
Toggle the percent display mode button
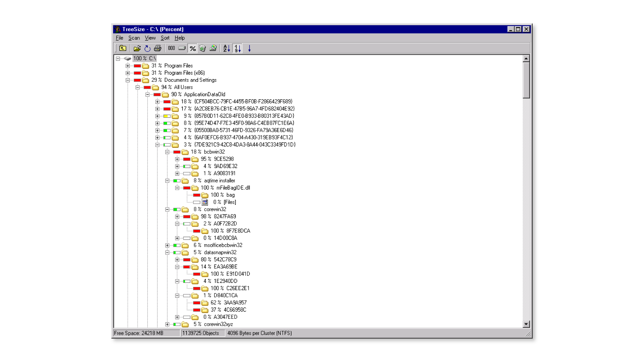(x=193, y=48)
